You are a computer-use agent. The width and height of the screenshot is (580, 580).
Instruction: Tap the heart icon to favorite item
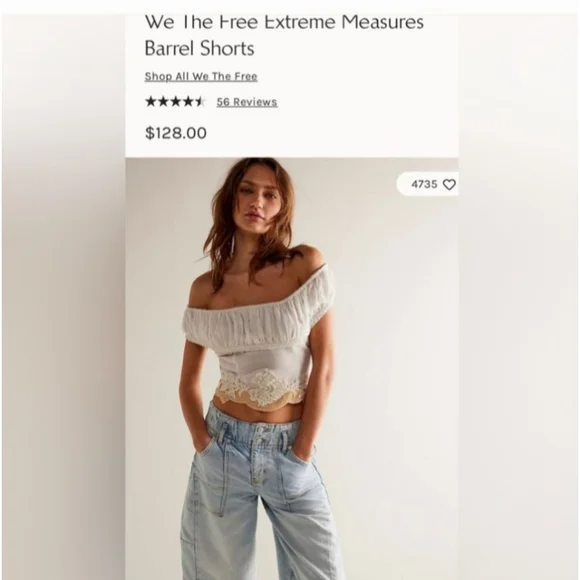coord(449,184)
